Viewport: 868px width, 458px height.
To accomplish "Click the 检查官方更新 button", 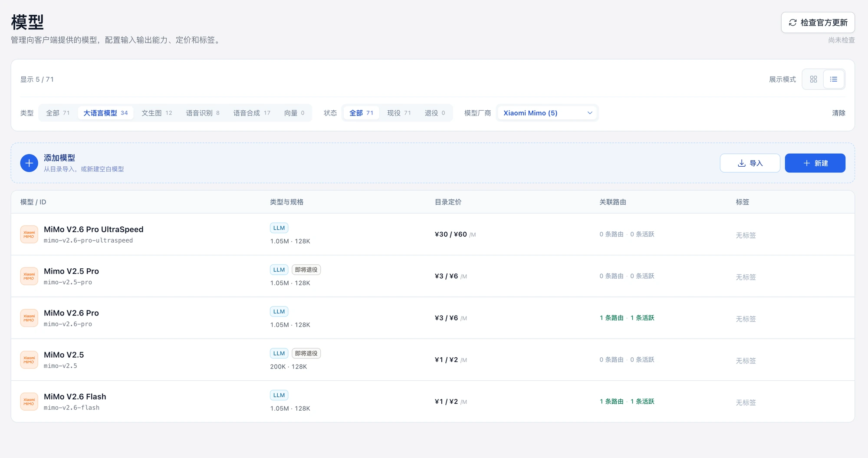I will coord(818,23).
